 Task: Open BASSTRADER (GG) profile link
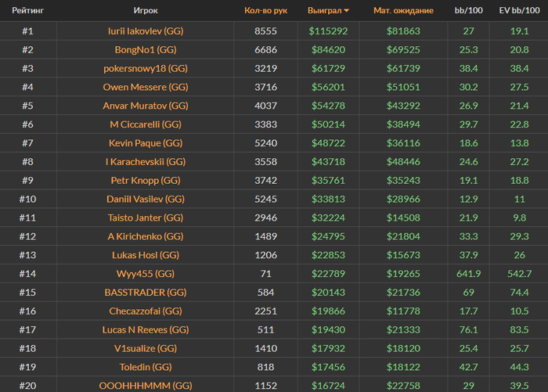pyautogui.click(x=146, y=293)
